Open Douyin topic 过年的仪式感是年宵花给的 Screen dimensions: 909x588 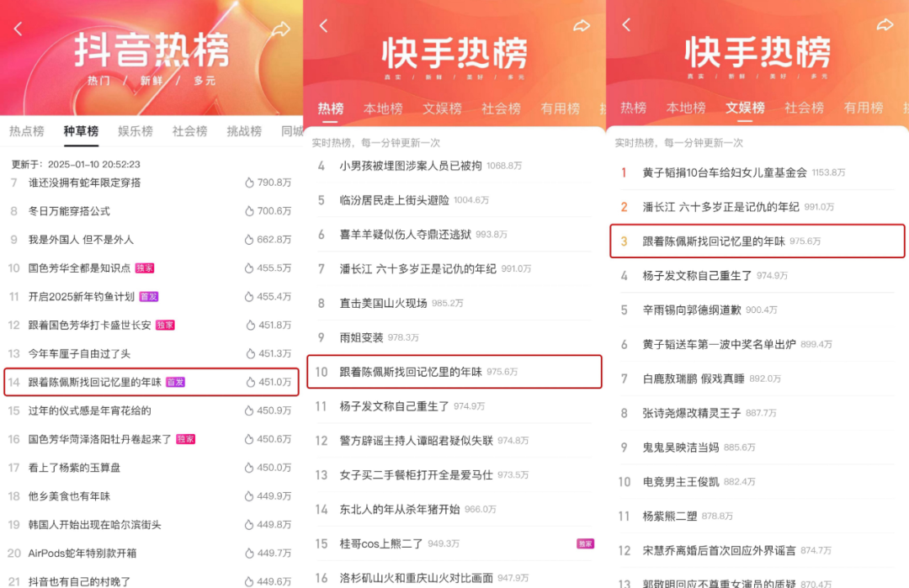click(x=90, y=411)
